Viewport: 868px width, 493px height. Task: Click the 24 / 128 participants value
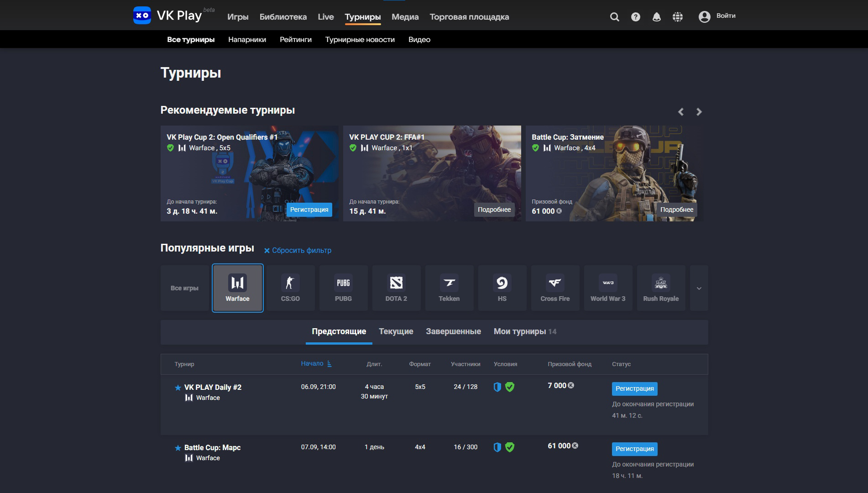click(x=465, y=387)
